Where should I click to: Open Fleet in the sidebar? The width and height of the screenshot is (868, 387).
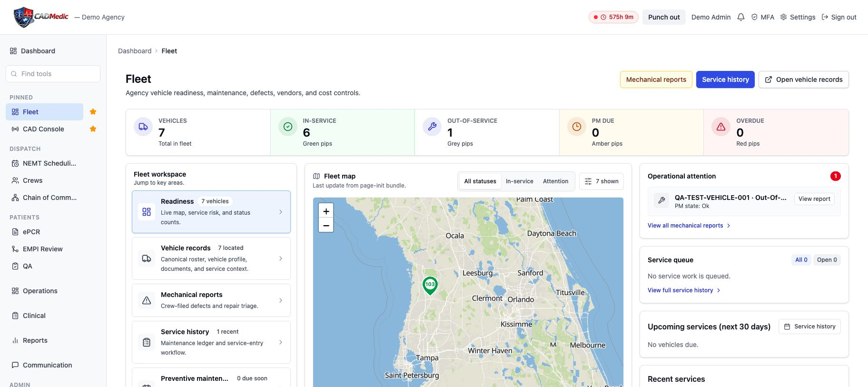tap(44, 112)
